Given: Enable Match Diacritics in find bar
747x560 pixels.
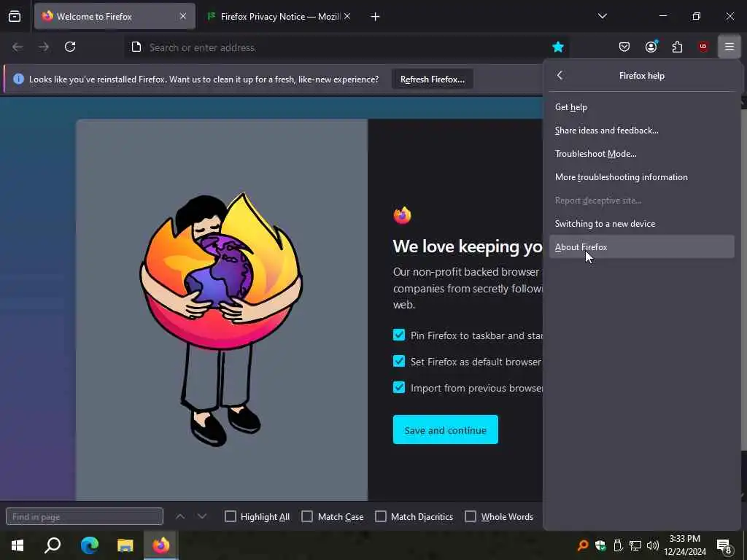Looking at the screenshot, I should click(381, 517).
